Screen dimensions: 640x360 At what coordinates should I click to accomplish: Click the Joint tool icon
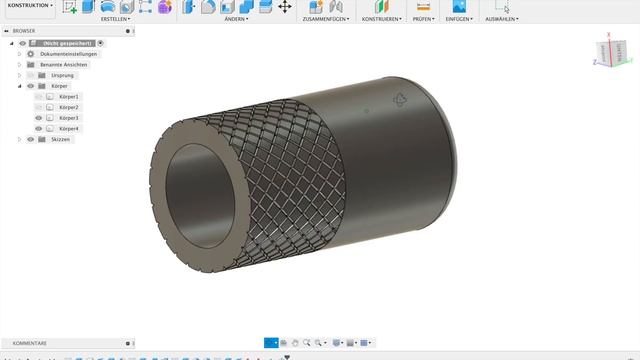click(x=336, y=7)
